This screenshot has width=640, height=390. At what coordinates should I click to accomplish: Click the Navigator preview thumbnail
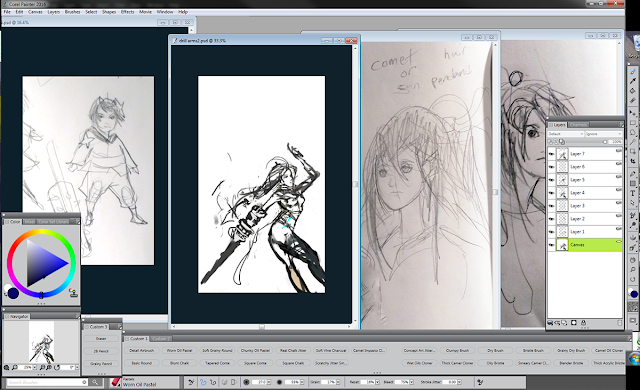[x=41, y=342]
